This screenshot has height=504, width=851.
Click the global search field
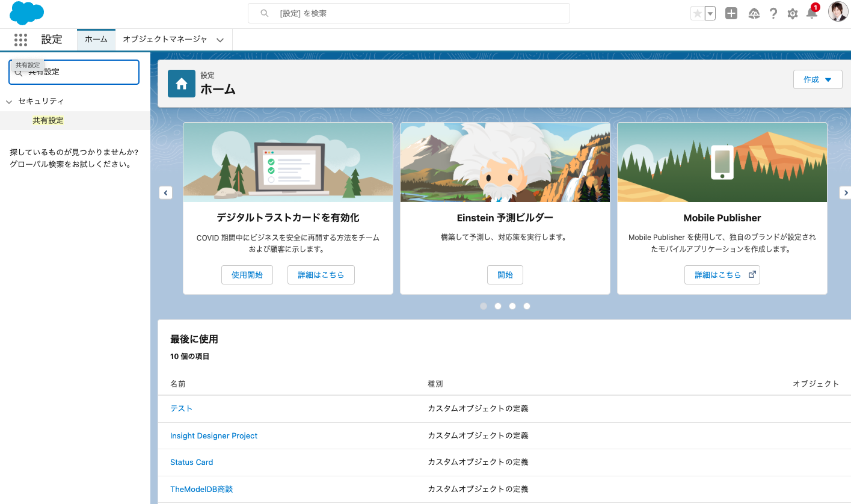[409, 13]
